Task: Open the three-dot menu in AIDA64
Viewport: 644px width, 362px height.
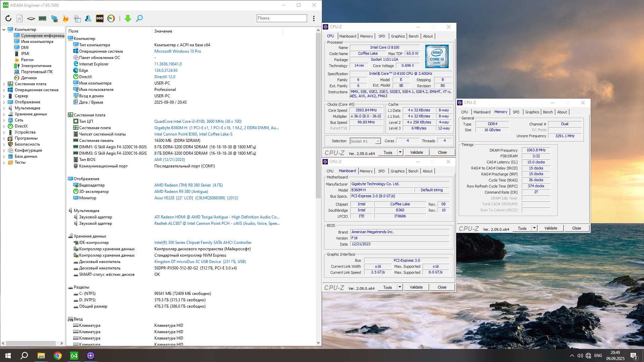Action: click(x=314, y=18)
